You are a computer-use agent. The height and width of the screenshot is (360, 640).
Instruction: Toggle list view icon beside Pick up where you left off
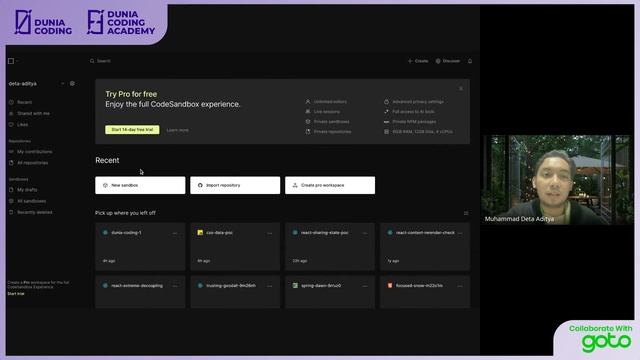[x=466, y=213]
